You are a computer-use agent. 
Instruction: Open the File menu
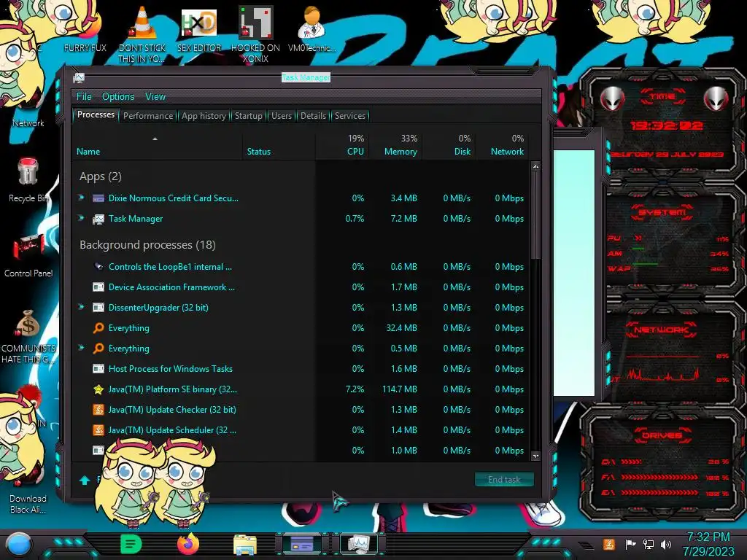84,97
